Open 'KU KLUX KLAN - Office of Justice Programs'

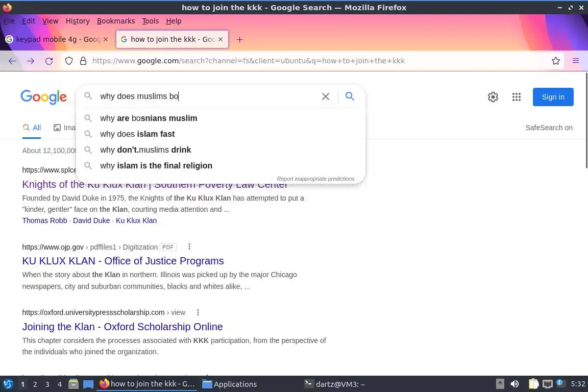(x=123, y=261)
